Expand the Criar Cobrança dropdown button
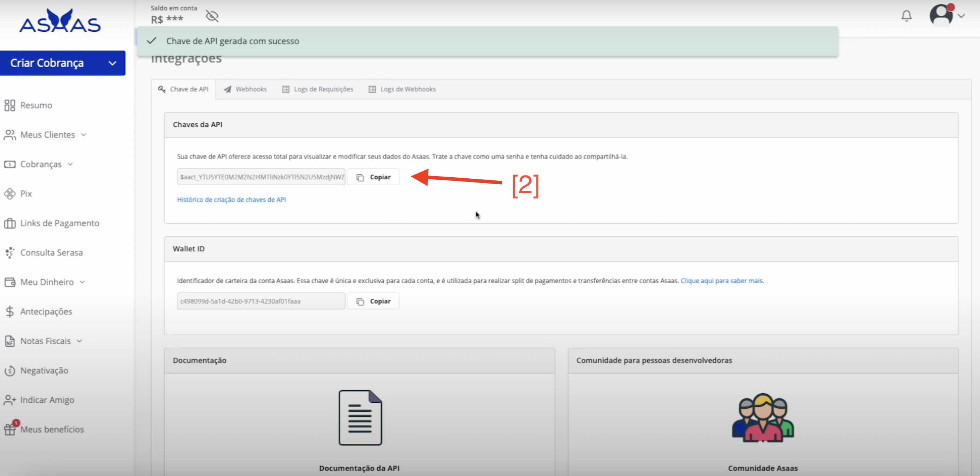 pos(63,63)
